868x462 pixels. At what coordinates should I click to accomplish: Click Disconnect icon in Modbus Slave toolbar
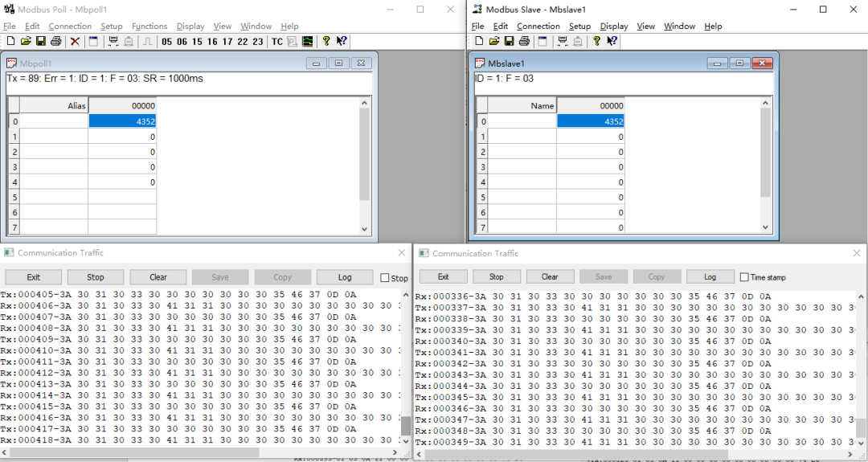(577, 41)
